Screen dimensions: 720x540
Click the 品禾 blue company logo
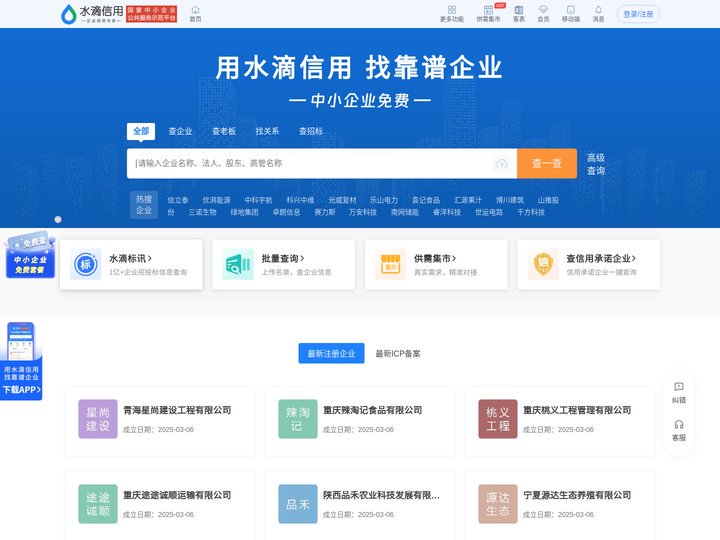pyautogui.click(x=298, y=504)
